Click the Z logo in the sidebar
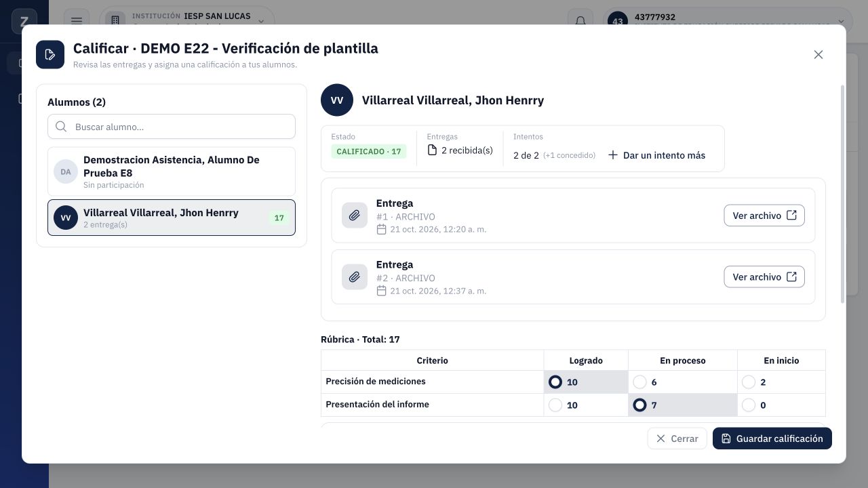Image resolution: width=868 pixels, height=488 pixels. pos(24,22)
